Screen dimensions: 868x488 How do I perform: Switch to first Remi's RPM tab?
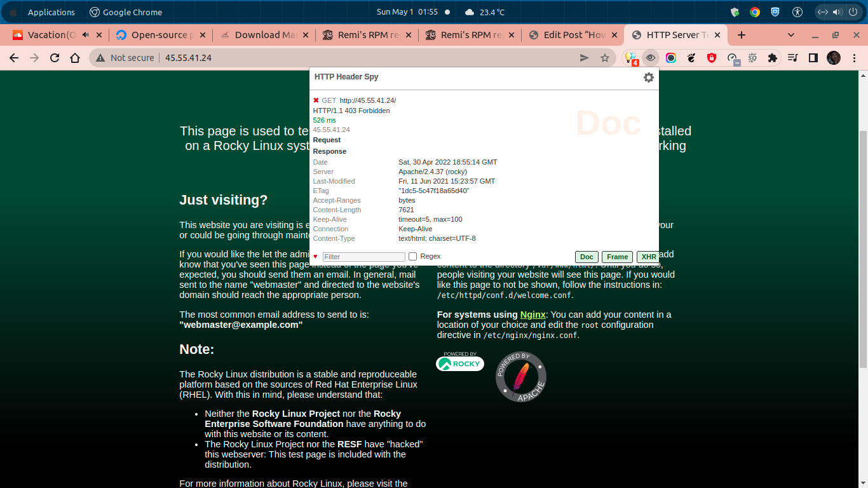coord(367,35)
